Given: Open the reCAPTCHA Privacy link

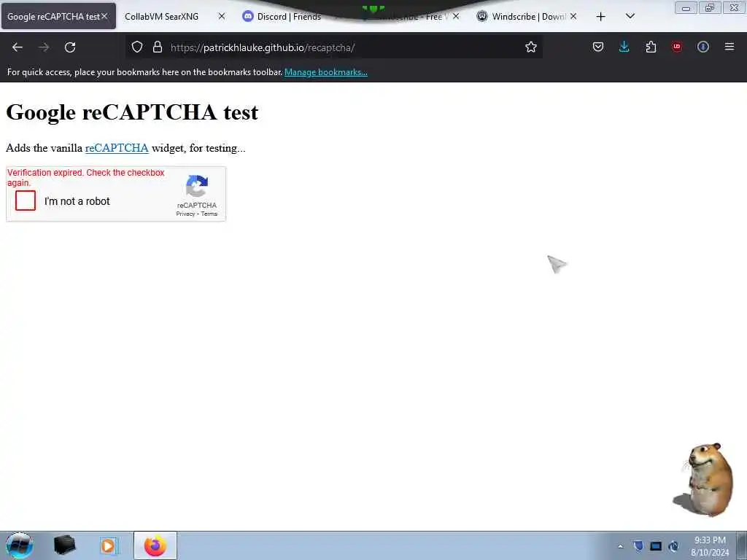Looking at the screenshot, I should pyautogui.click(x=185, y=214).
